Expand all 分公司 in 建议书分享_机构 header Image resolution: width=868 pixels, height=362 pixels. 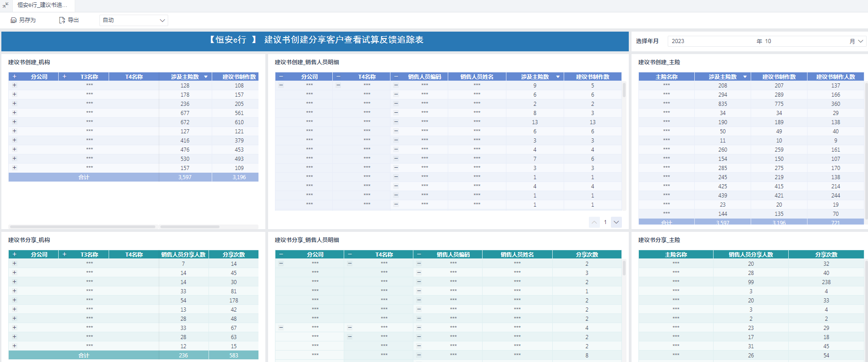(x=15, y=254)
